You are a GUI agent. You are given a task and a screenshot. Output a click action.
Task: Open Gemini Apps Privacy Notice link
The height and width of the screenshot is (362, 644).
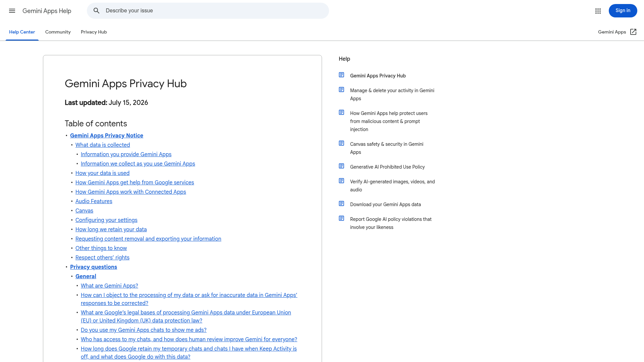pyautogui.click(x=107, y=135)
